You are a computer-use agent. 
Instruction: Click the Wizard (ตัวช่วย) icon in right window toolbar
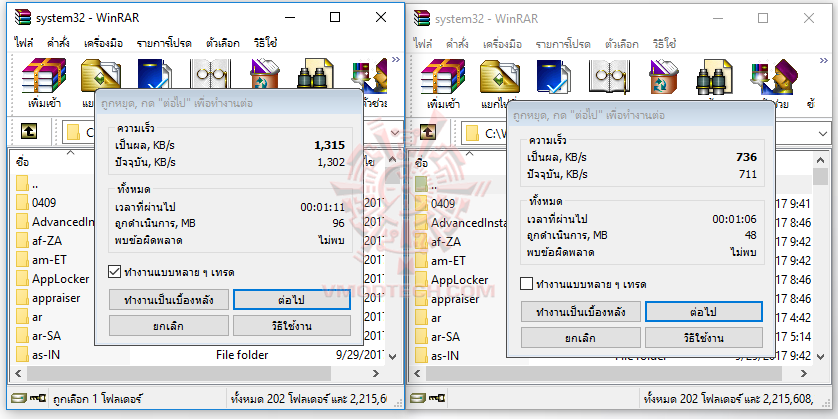tap(774, 76)
